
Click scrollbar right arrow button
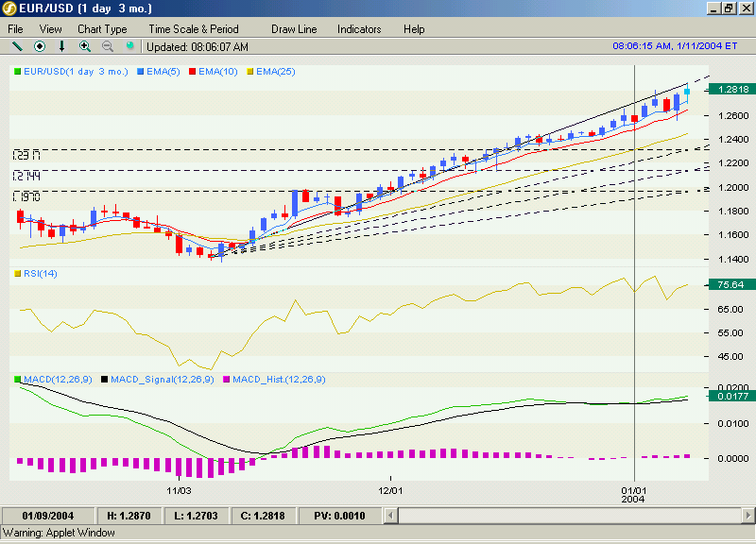[x=747, y=516]
